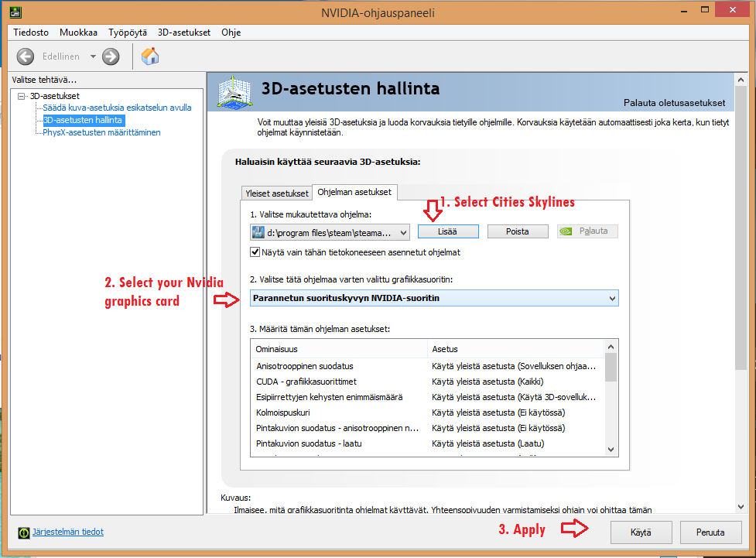
Task: Switch to the Yleiset asetukset tab
Action: click(x=276, y=193)
